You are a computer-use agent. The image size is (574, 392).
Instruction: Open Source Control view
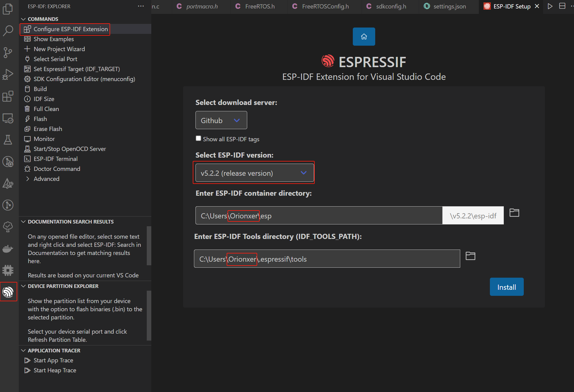[x=8, y=52]
